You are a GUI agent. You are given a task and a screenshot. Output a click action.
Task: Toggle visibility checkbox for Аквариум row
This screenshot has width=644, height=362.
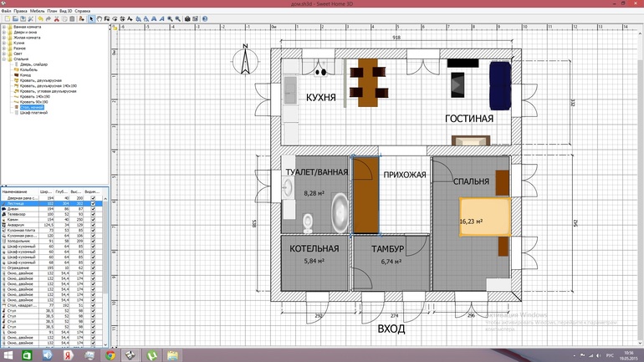click(x=93, y=224)
